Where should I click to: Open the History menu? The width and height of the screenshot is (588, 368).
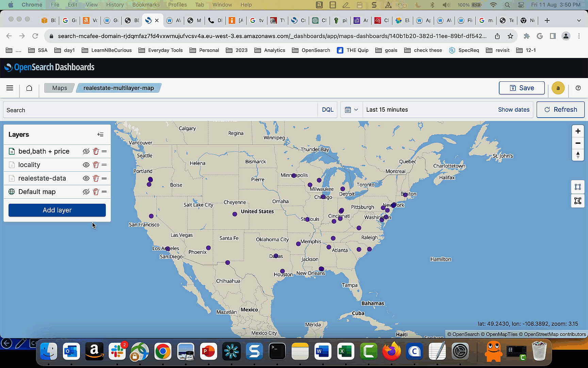tap(115, 5)
